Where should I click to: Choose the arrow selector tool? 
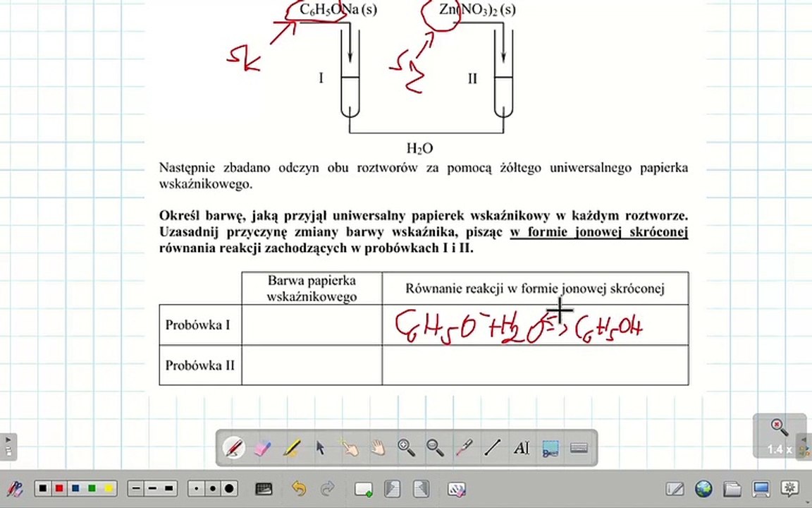click(x=321, y=447)
